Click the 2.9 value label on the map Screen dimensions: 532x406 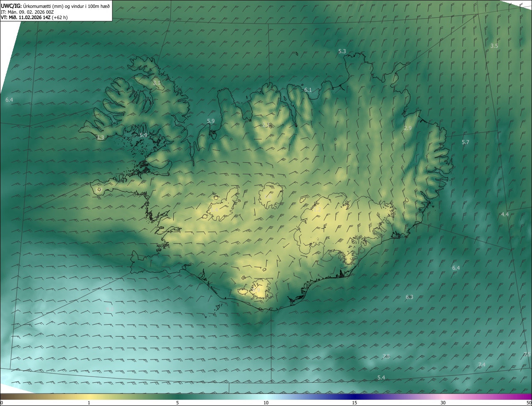coord(408,128)
